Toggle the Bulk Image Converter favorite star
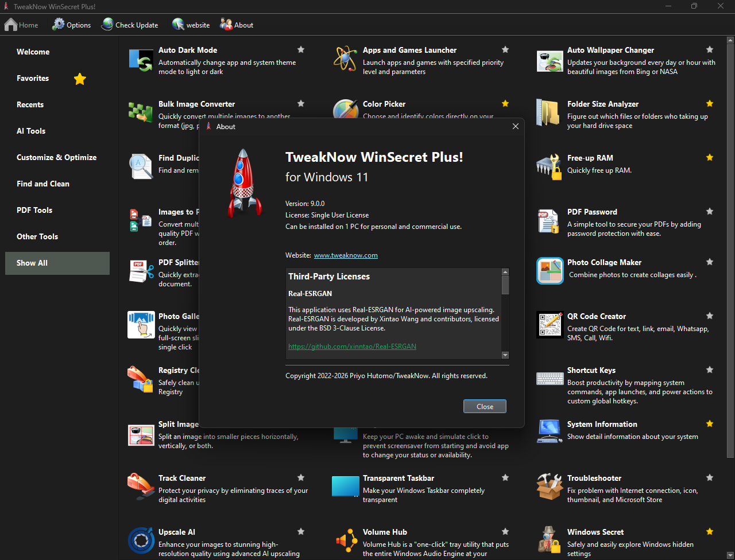 301,103
